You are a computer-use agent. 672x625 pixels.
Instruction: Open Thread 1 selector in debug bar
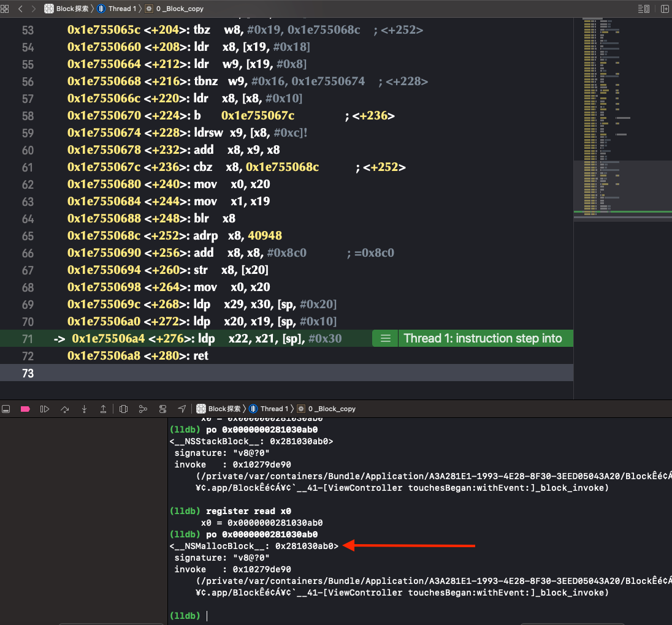point(269,409)
